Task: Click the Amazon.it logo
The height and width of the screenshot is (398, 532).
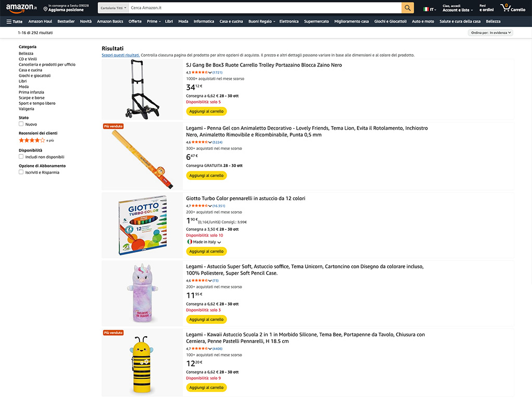Action: [x=21, y=8]
